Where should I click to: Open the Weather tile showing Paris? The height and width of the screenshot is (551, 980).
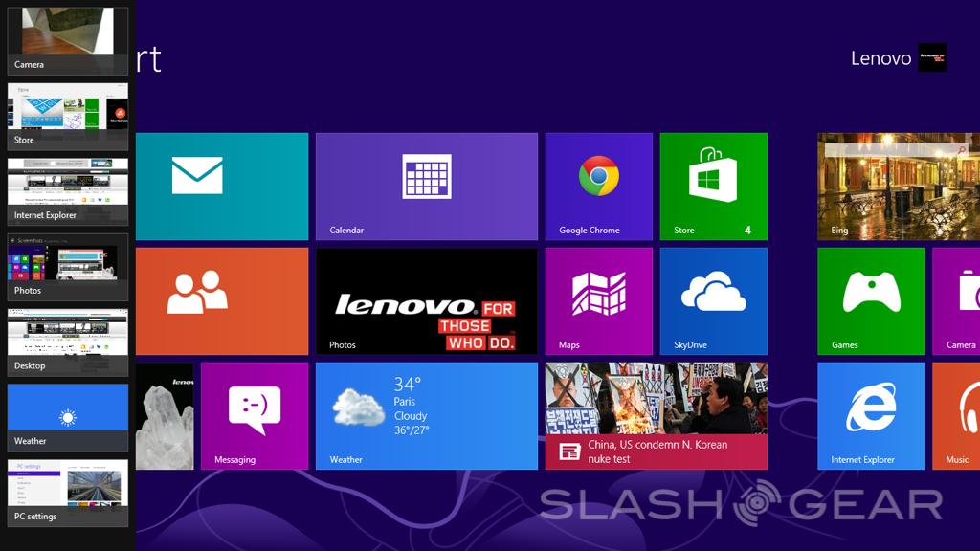tap(426, 415)
